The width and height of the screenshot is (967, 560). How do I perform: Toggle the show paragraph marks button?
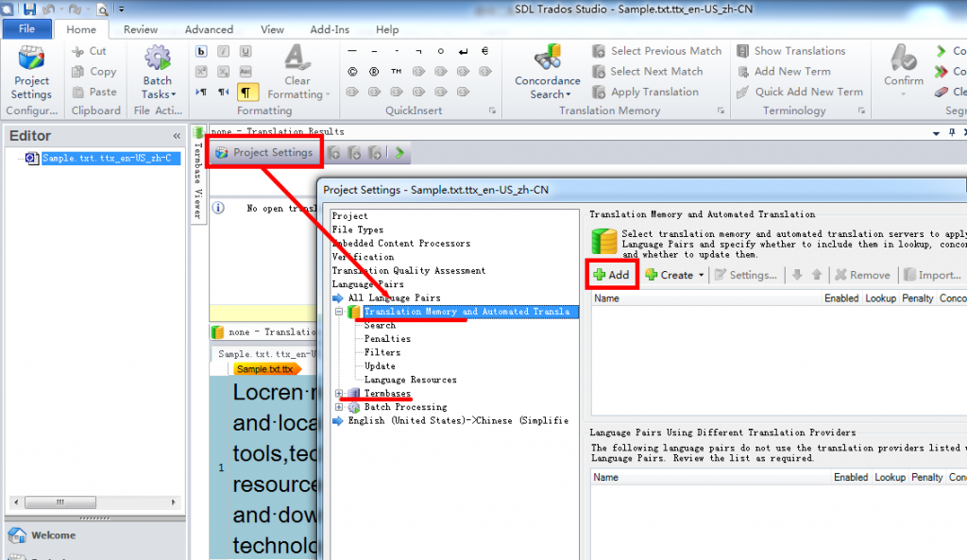coord(246,92)
